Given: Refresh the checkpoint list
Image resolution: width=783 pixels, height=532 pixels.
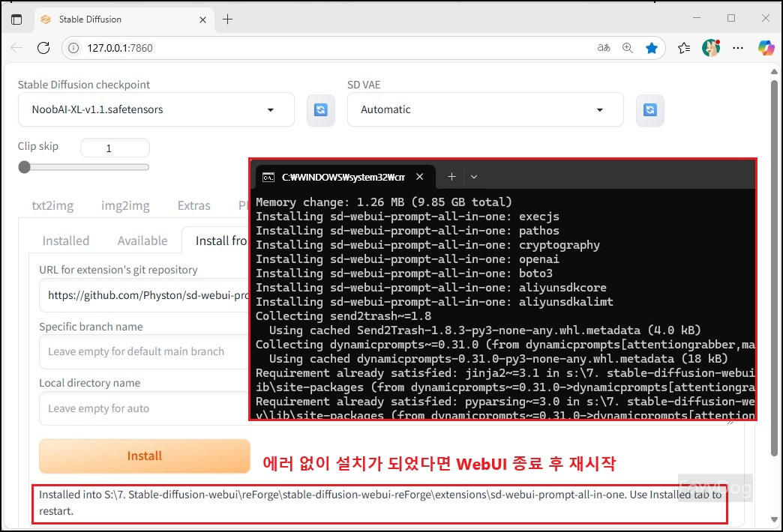Looking at the screenshot, I should point(320,110).
